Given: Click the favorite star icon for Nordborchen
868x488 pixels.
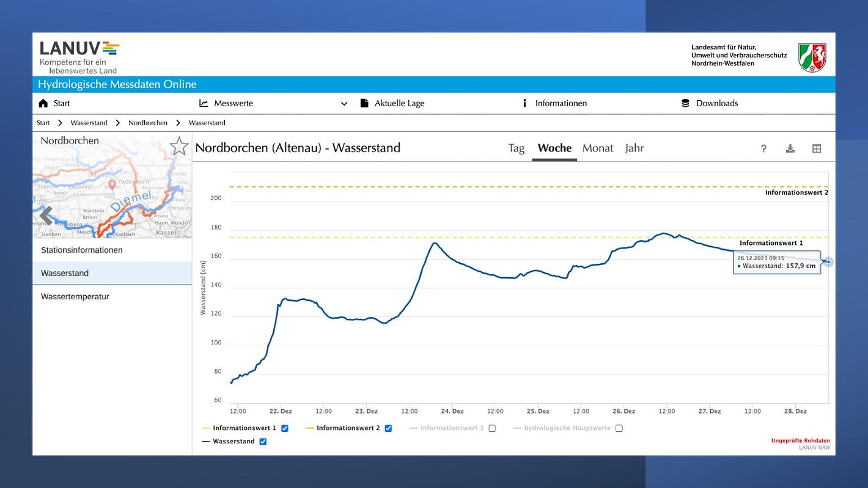Looking at the screenshot, I should [178, 147].
